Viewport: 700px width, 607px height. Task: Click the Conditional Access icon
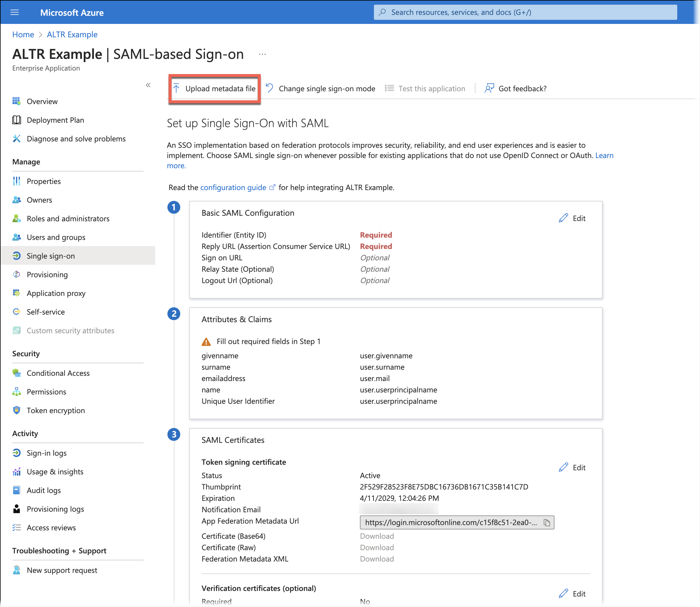(17, 373)
